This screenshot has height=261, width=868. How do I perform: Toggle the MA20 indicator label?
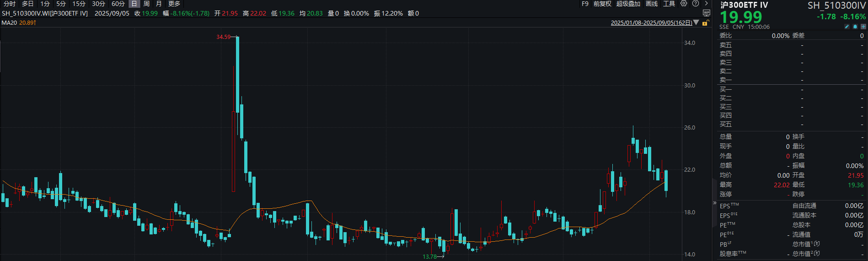click(9, 22)
